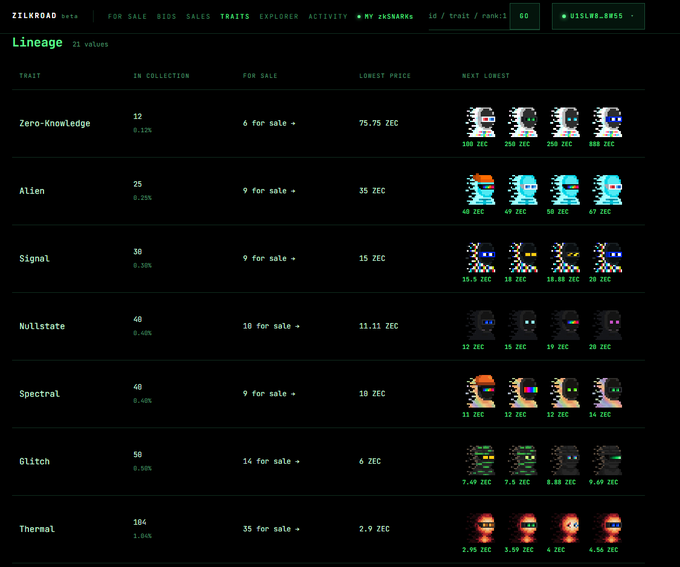This screenshot has width=680, height=567.
Task: Open the Thermal avatar priced 3.59 ZEC
Action: pyautogui.click(x=523, y=528)
